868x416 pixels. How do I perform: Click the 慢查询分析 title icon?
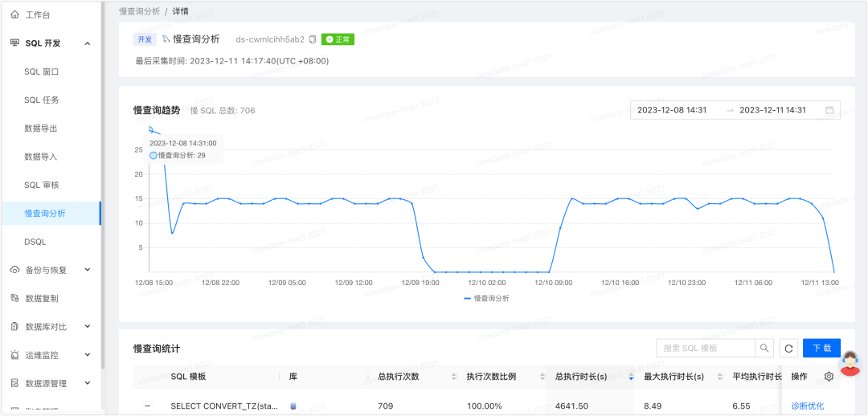tap(166, 39)
